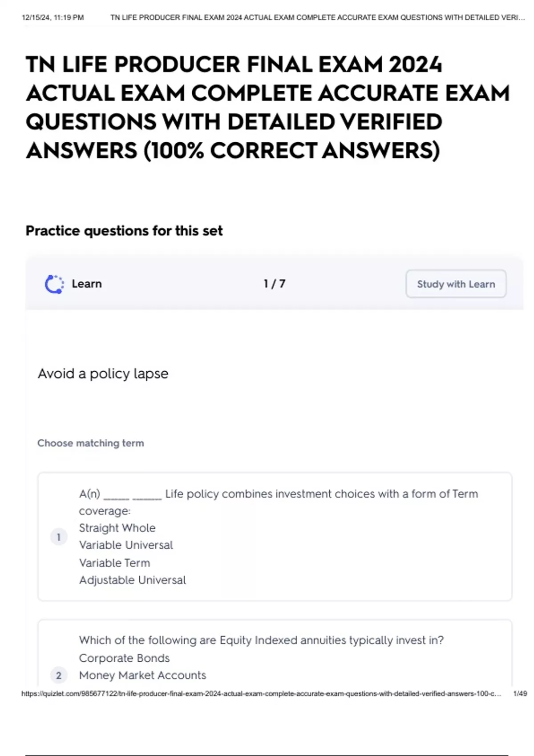Open the quizlet.com URL in footer

(261, 694)
